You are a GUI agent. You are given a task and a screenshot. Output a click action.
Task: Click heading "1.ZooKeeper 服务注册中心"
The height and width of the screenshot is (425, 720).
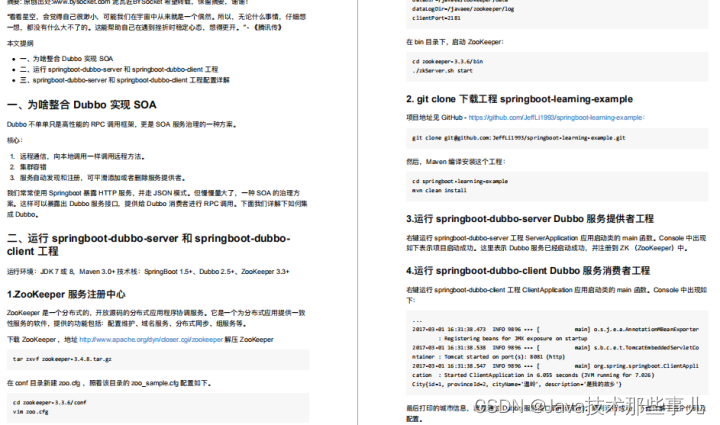[66, 294]
